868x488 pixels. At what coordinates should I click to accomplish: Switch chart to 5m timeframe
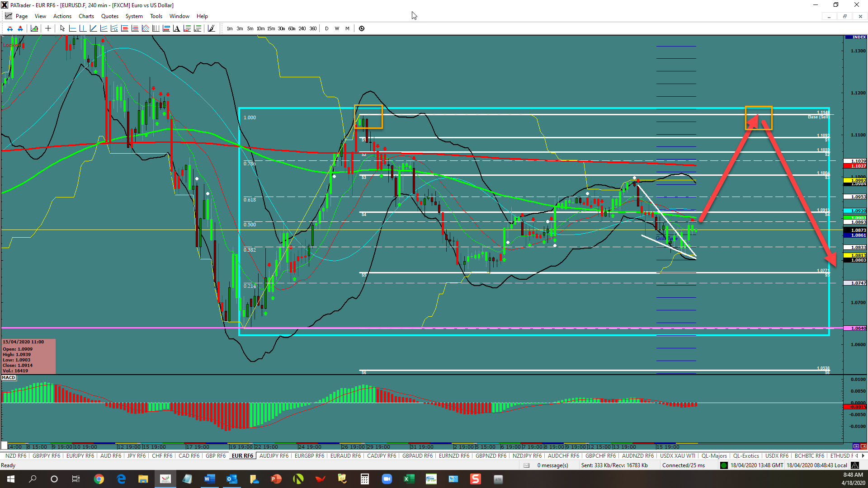tap(250, 28)
